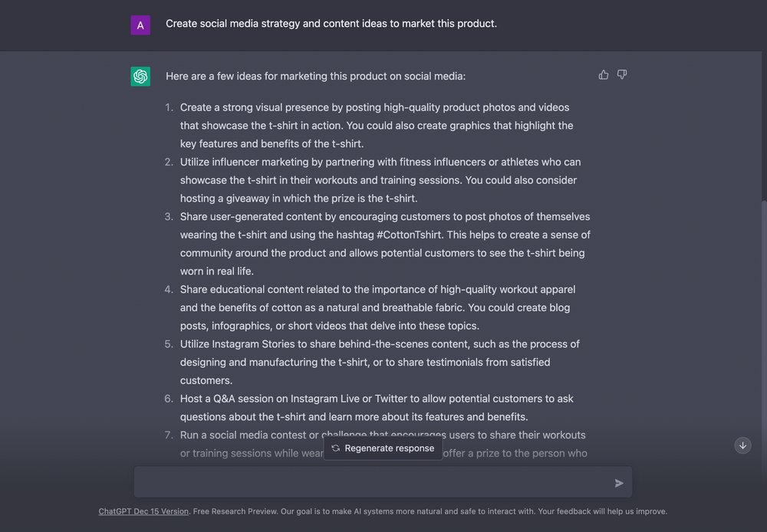
Task: Click the user prompt about social media strategy
Action: click(x=331, y=24)
